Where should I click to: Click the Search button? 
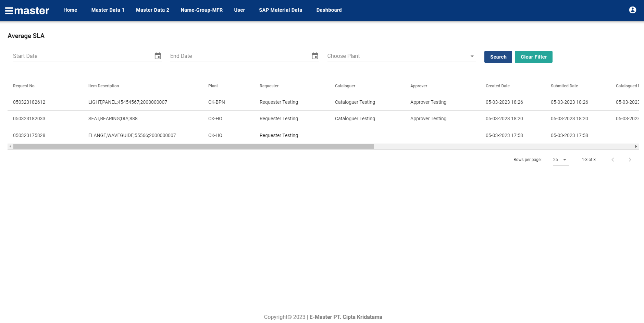coord(498,57)
